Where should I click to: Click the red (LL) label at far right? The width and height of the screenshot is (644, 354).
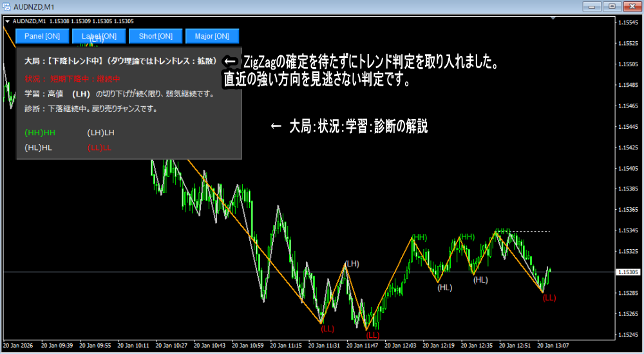click(x=549, y=297)
